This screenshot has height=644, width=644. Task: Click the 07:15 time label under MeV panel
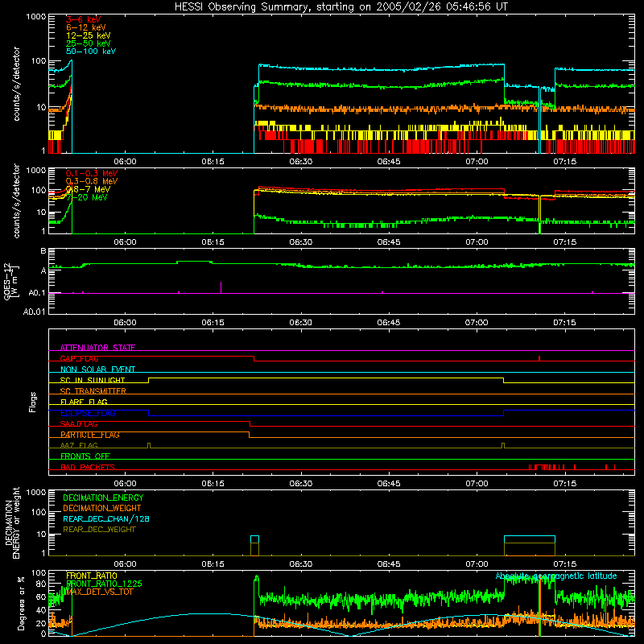click(x=565, y=242)
